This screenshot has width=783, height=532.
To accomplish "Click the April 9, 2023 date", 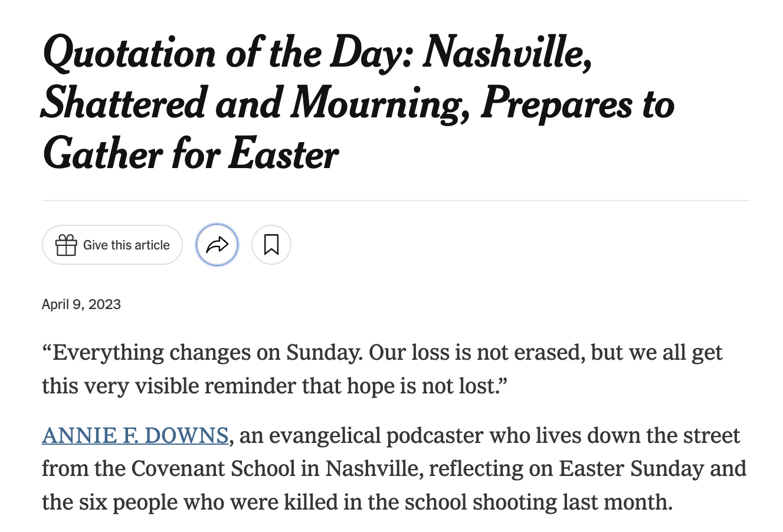I will click(81, 304).
